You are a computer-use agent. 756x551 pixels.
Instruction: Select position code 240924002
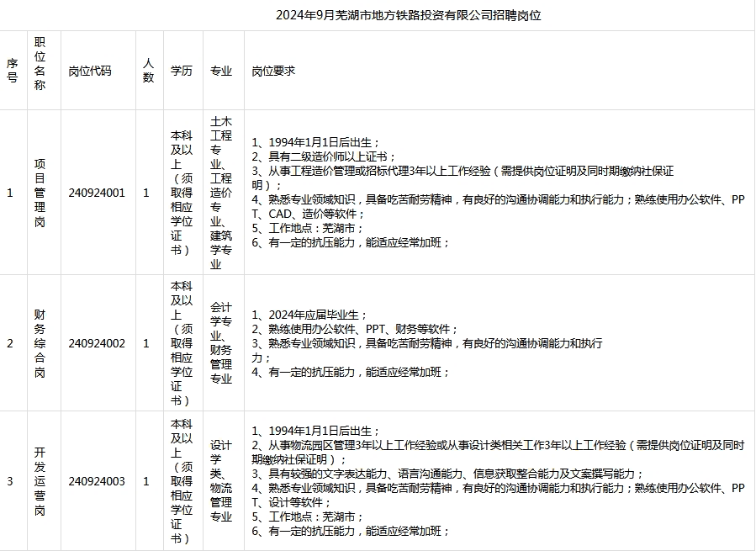click(97, 343)
